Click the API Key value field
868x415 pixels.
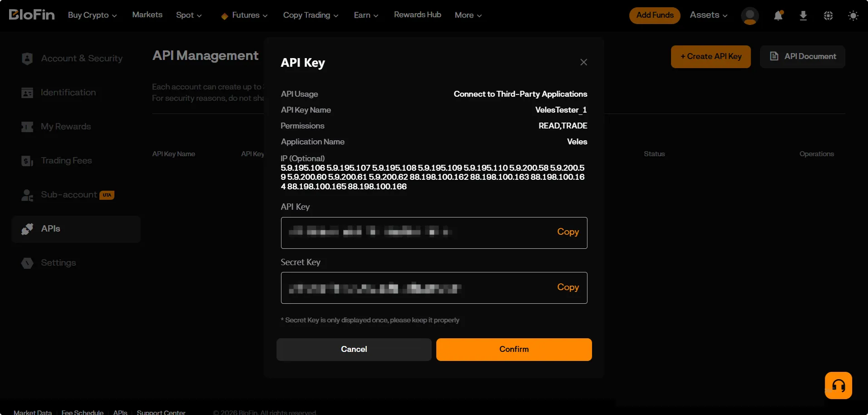[x=434, y=233]
